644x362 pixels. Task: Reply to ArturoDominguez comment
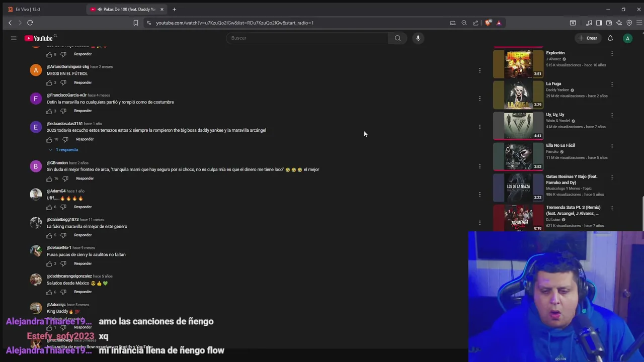(x=83, y=82)
